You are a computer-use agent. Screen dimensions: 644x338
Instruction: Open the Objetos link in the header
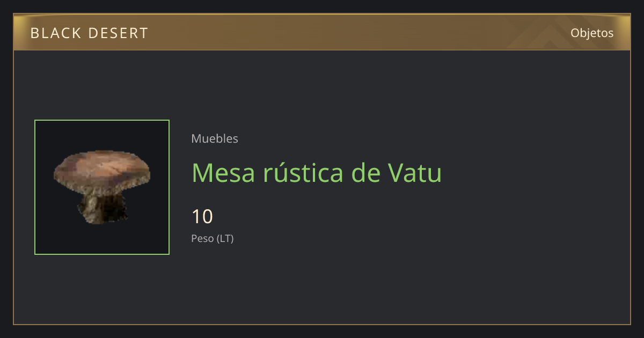pyautogui.click(x=592, y=33)
